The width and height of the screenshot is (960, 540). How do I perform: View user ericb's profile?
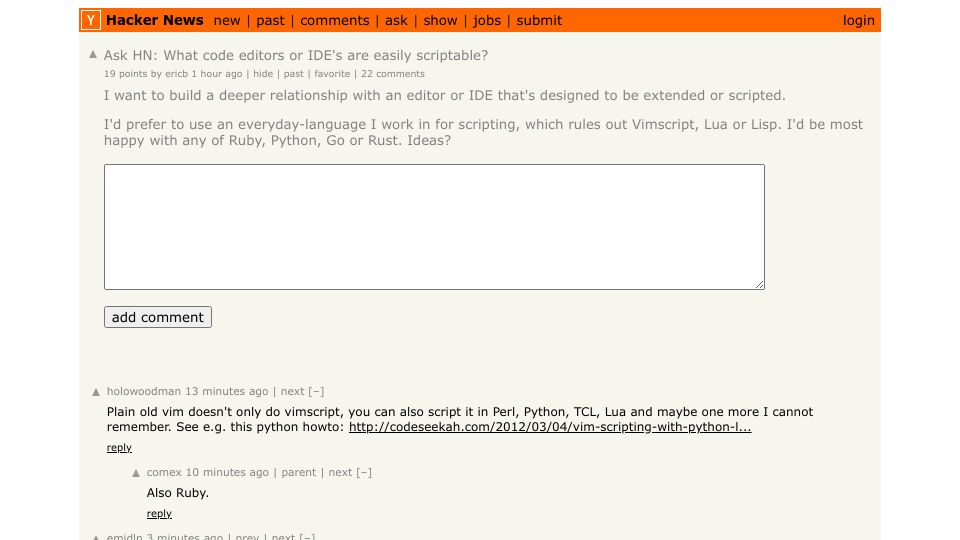(x=176, y=73)
